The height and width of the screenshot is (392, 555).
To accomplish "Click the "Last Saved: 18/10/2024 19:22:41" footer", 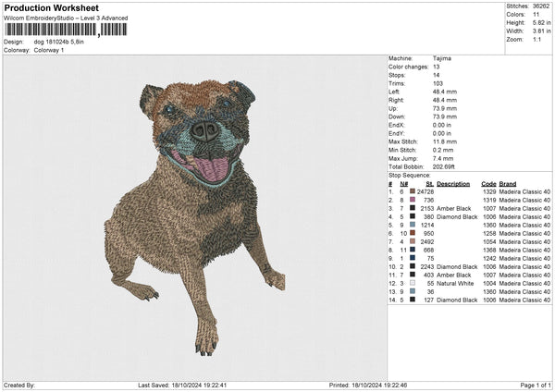I will click(182, 385).
